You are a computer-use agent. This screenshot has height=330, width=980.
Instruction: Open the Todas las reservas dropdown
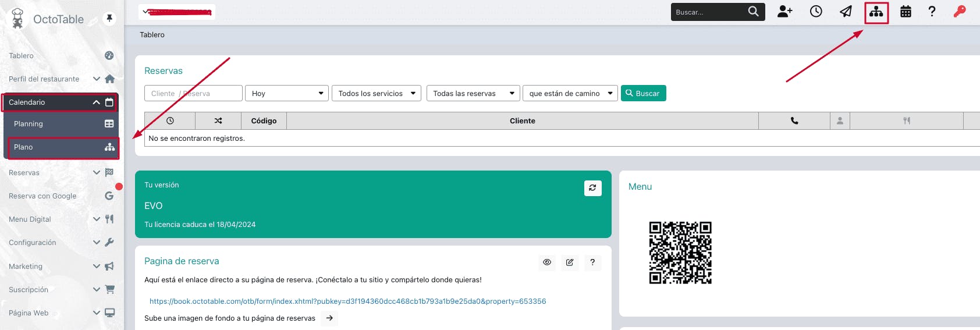[473, 93]
